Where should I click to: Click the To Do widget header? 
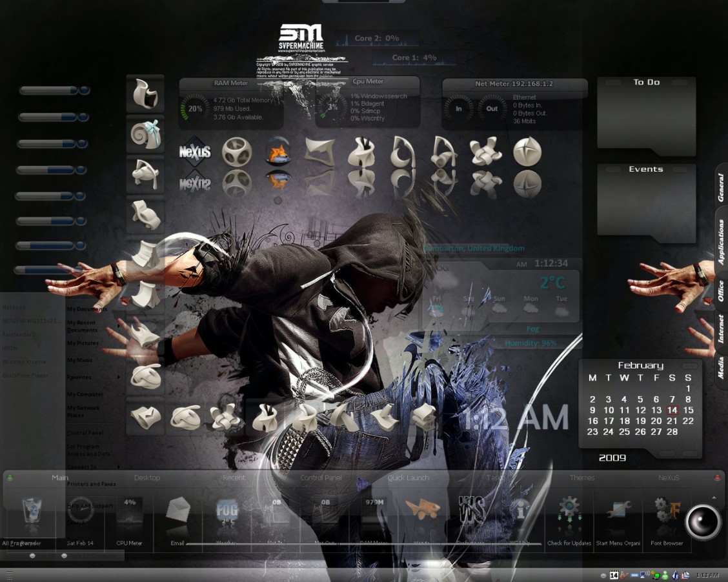[x=647, y=82]
